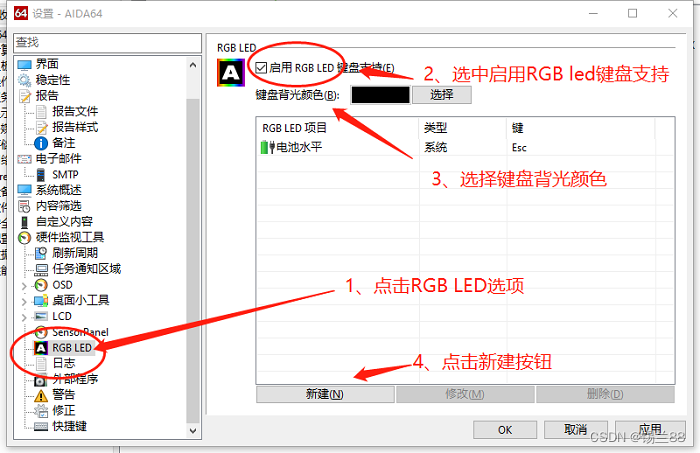Open the 刷新周期 icon item
The height and width of the screenshot is (453, 700).
coord(41,253)
